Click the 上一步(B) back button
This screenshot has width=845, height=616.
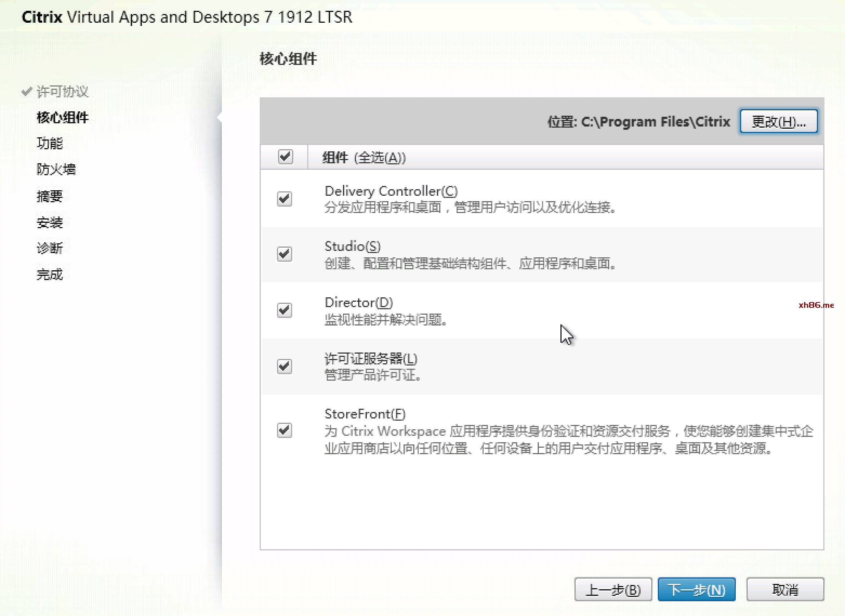(x=613, y=590)
